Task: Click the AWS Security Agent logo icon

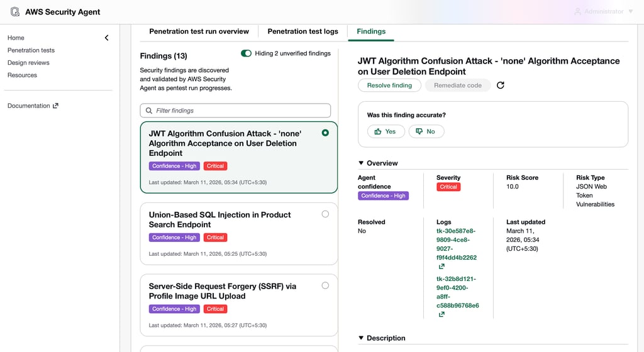Action: pos(15,12)
